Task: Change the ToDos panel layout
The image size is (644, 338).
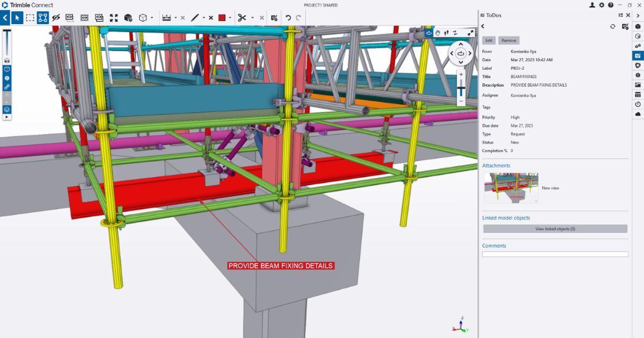Action: coord(621,15)
